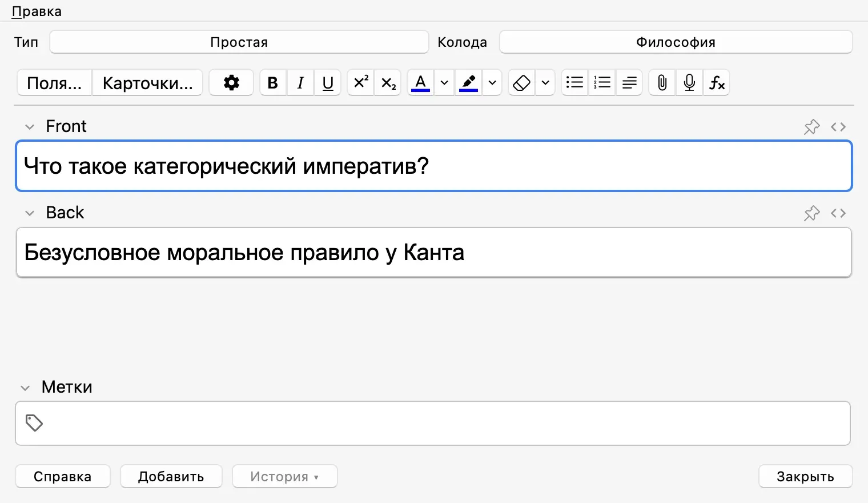Open the equations fx menu
Image resolution: width=868 pixels, height=503 pixels.
(x=717, y=83)
